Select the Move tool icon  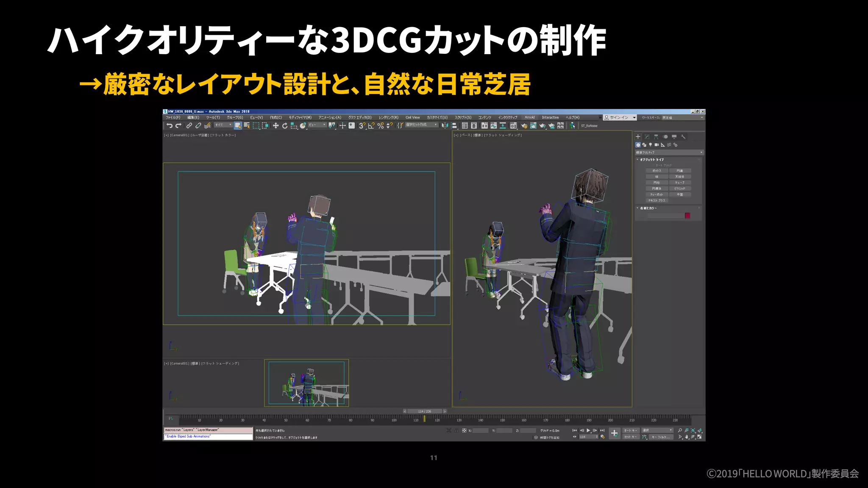276,125
